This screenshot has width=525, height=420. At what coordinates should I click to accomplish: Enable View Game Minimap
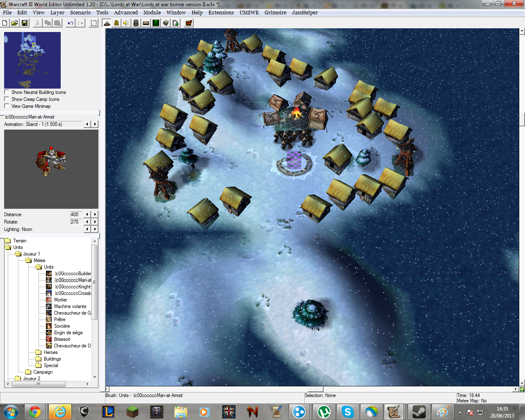pos(7,106)
